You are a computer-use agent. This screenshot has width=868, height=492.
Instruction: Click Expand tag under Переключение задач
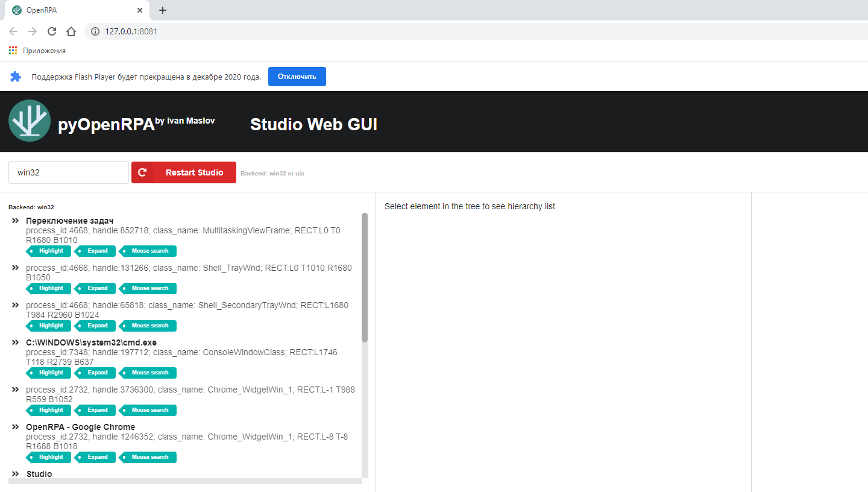(x=95, y=251)
